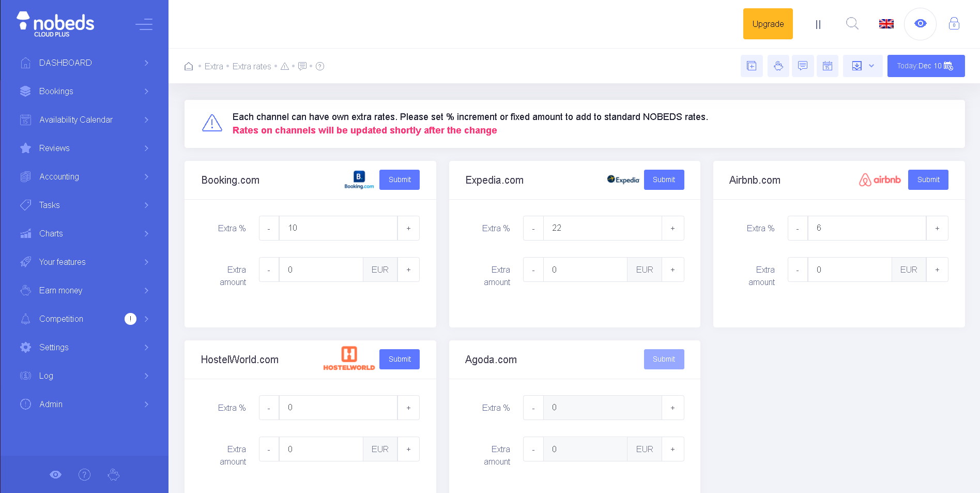The width and height of the screenshot is (980, 493).
Task: Click the Airbnb Extra % input field
Action: pos(866,228)
